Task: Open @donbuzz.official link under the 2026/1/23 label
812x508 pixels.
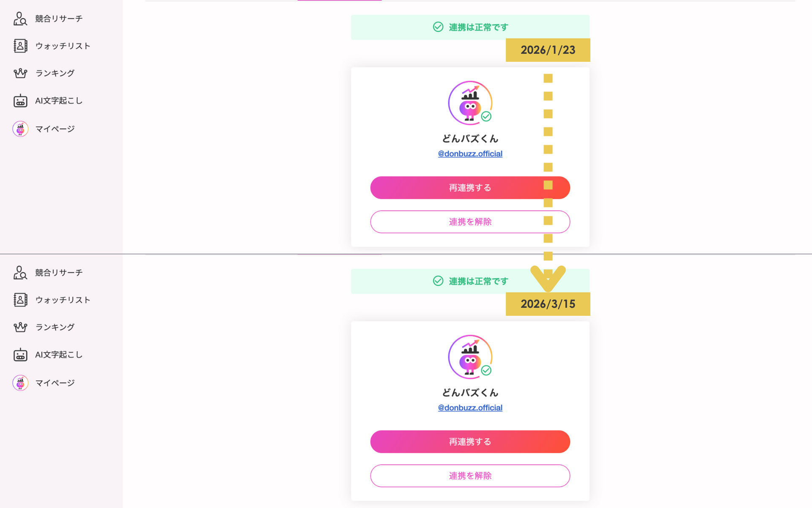Action: click(470, 154)
